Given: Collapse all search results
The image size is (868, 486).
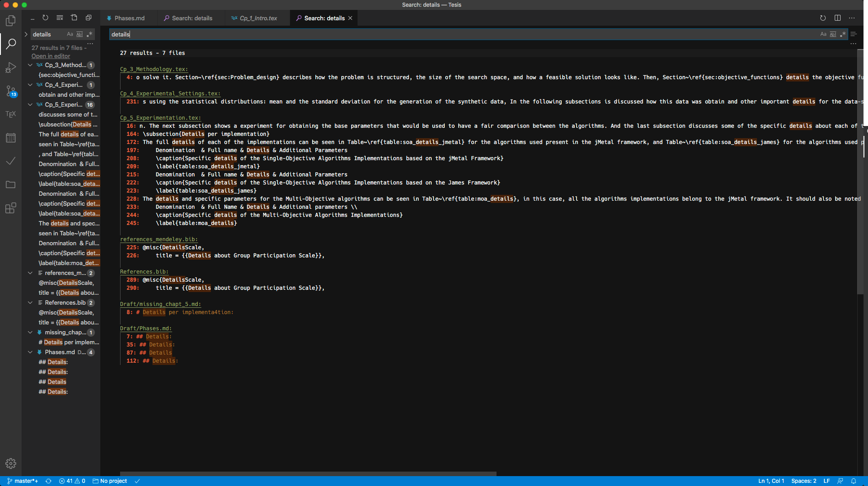Looking at the screenshot, I should coord(88,18).
